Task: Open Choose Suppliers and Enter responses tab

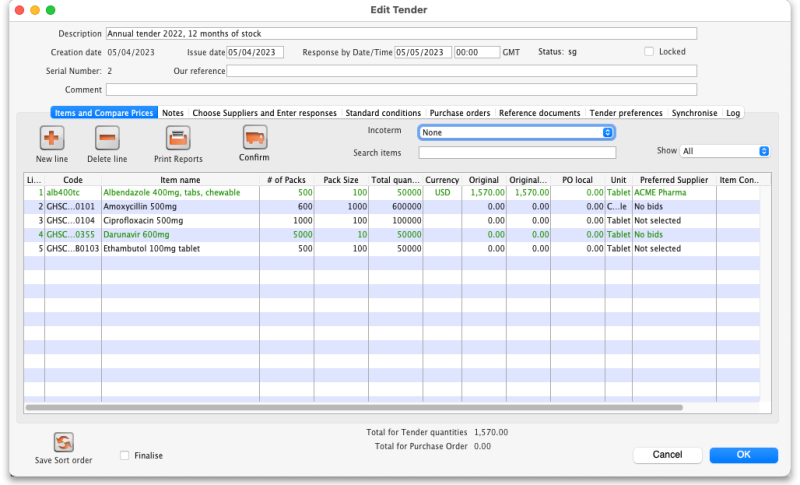Action: (x=264, y=113)
